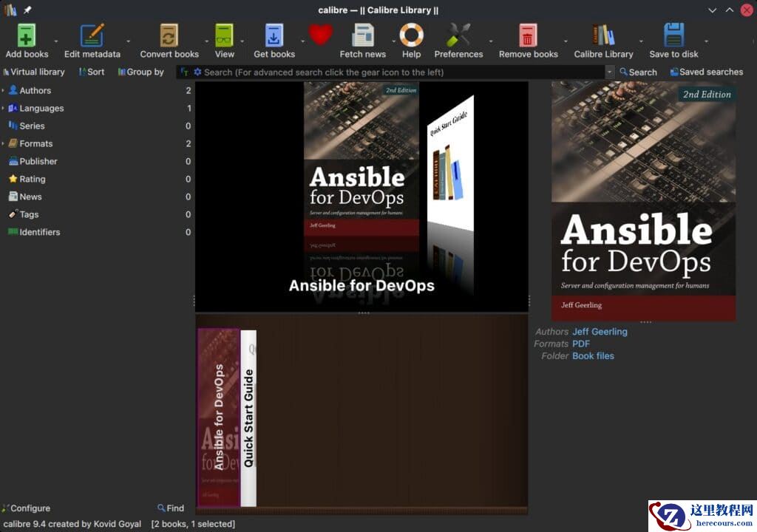Image resolution: width=757 pixels, height=532 pixels.
Task: Select Ansible for DevOps spine on bookshelf
Action: 219,417
